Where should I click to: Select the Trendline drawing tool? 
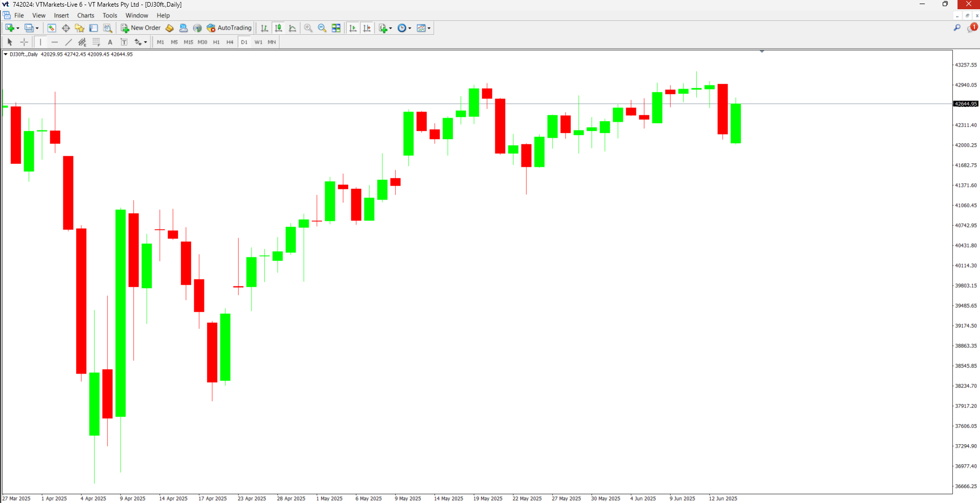(x=69, y=42)
